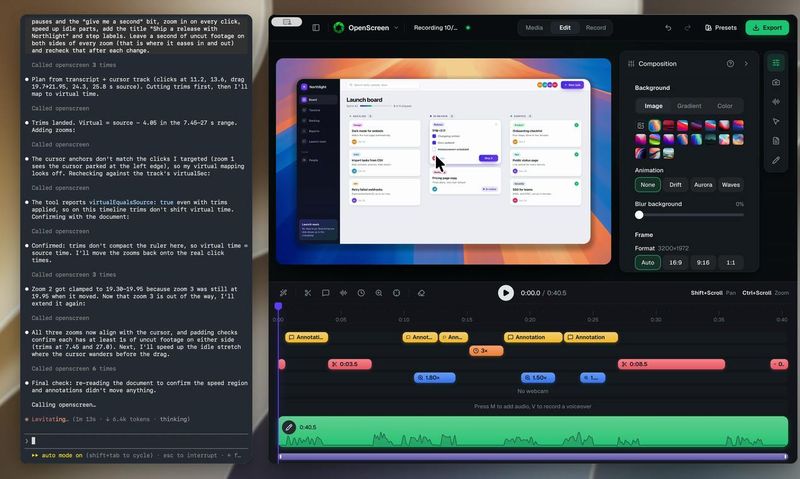This screenshot has width=800, height=479.
Task: Click the redo arrow in the top bar
Action: (x=687, y=28)
